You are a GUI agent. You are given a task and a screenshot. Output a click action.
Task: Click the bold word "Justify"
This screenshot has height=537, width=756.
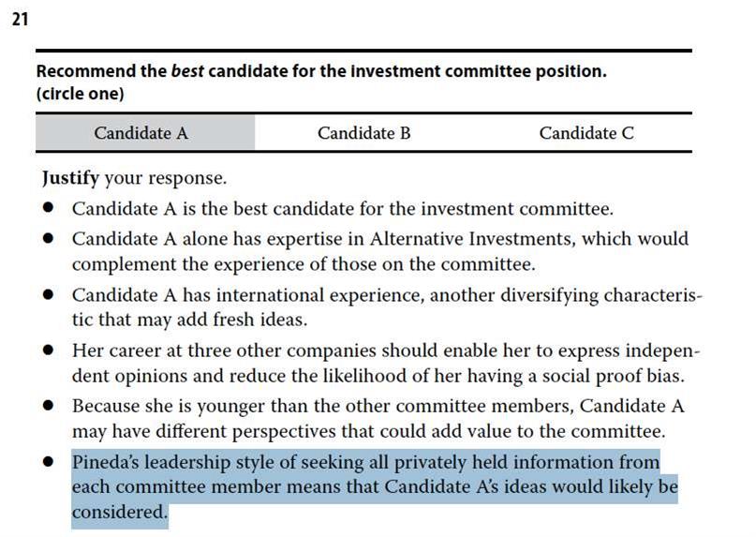(70, 177)
